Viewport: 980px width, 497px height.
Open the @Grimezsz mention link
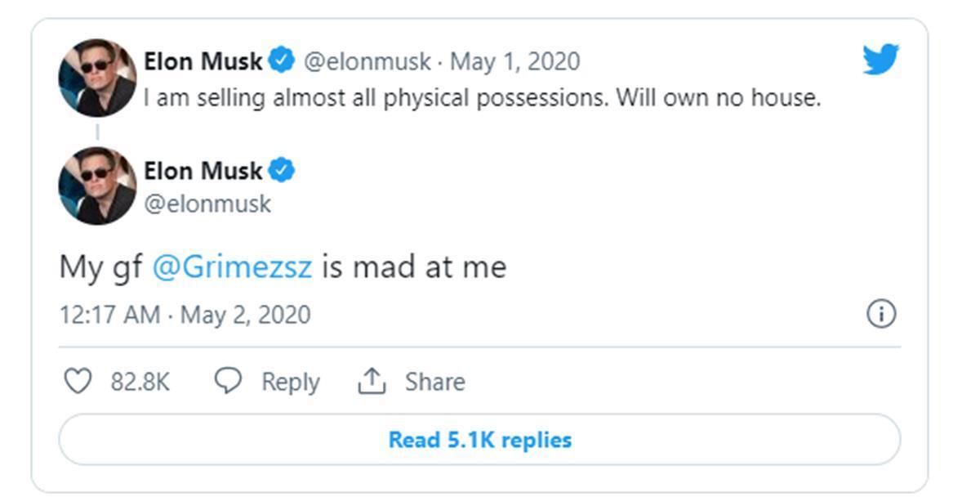232,267
